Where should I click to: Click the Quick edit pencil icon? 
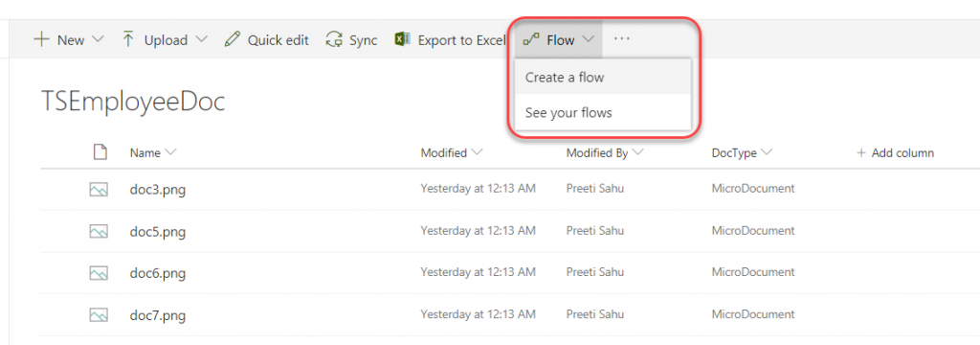coord(232,40)
